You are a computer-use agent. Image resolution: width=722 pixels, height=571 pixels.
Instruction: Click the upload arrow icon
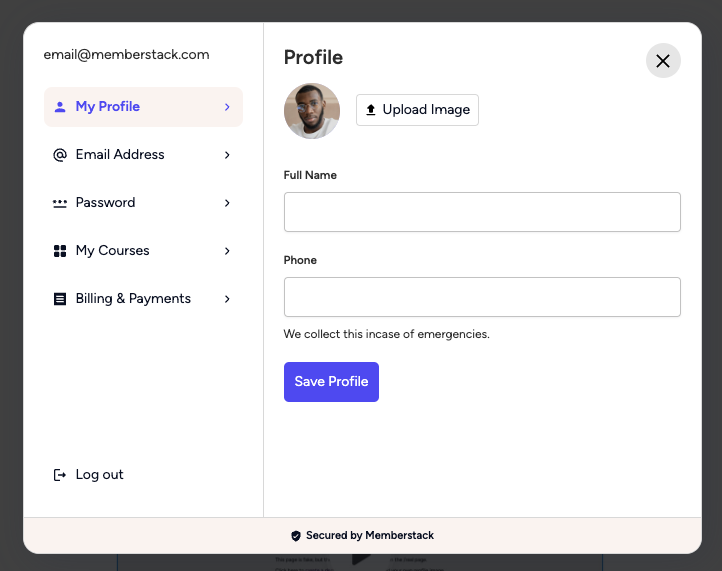[371, 110]
